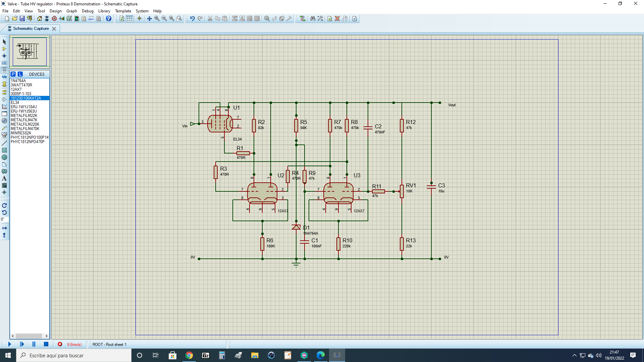Toggle false origin crosshair icon
Viewport: 644px width, 362px height.
pos(139,18)
